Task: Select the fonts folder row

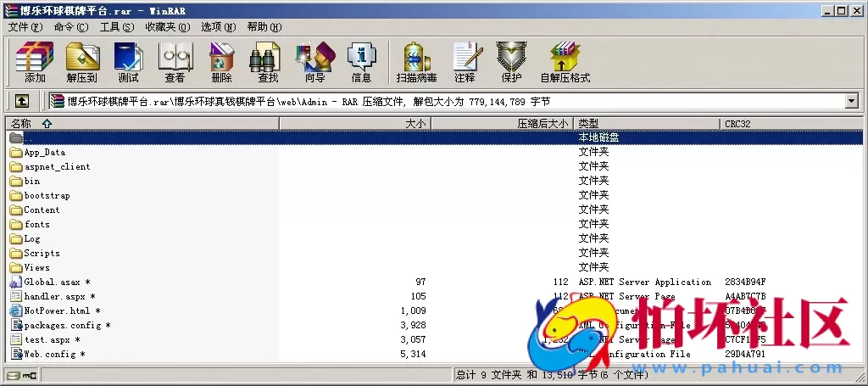Action: 435,224
